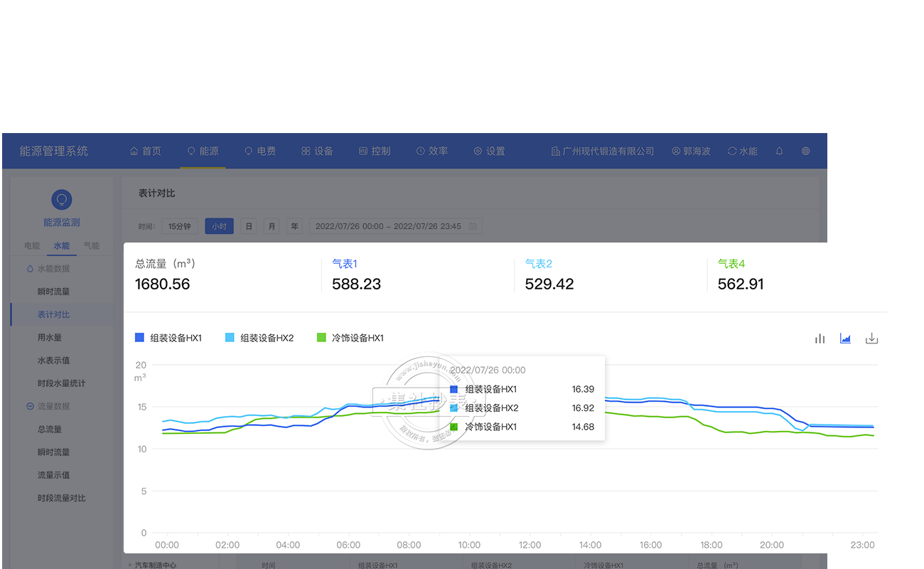The image size is (924, 569).
Task: Toggle 组装设备HX2 legend series
Action: coord(259,338)
